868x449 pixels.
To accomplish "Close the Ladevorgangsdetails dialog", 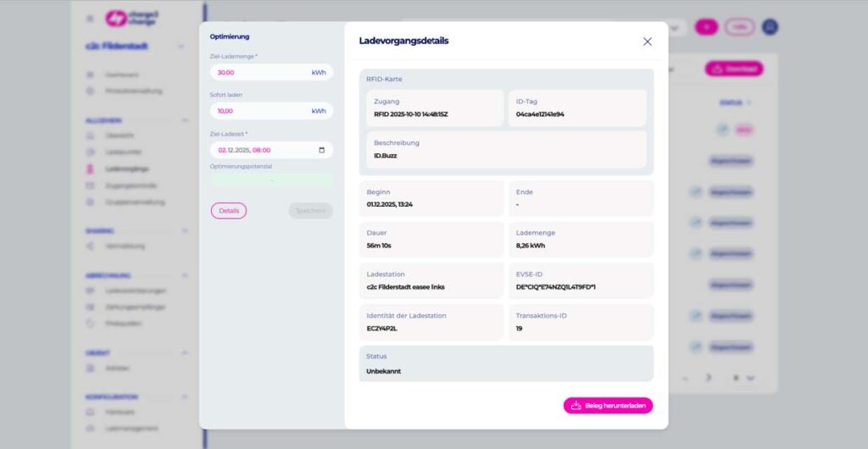I will click(x=647, y=42).
